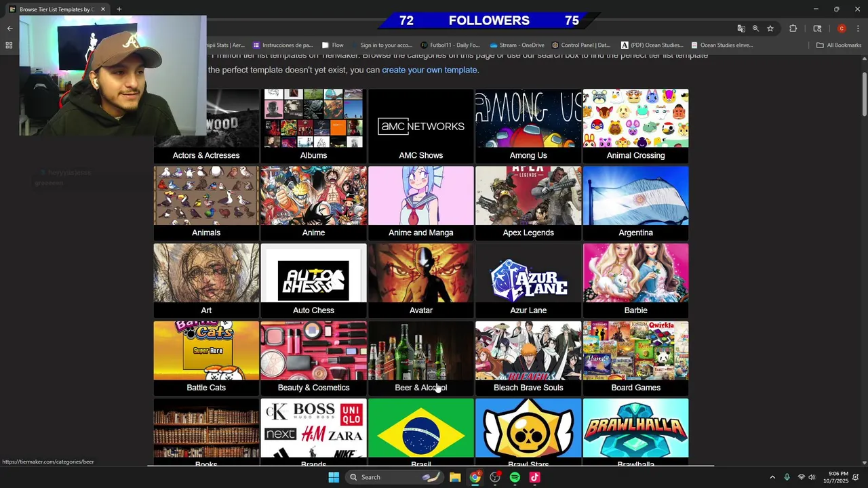This screenshot has height=488, width=868.
Task: Open the Battle Cats category
Action: pos(206,358)
